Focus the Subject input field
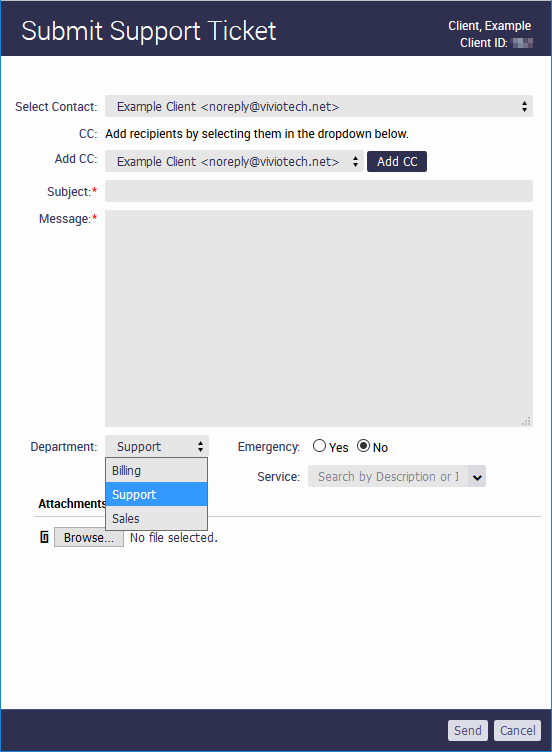 tap(319, 191)
